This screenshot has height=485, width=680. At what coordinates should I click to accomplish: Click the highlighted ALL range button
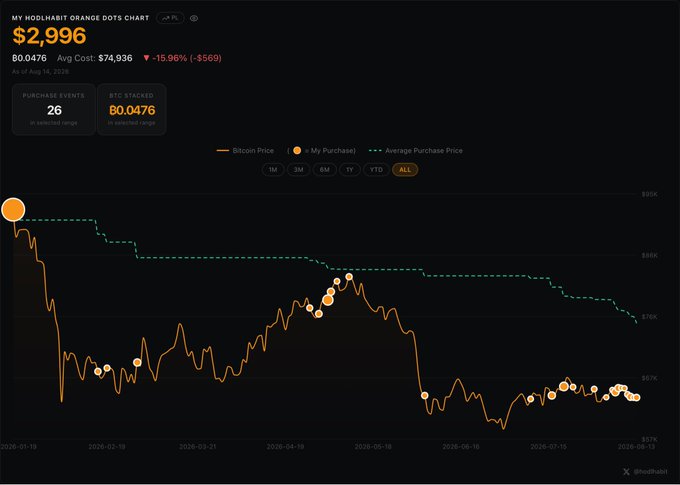pyautogui.click(x=405, y=170)
